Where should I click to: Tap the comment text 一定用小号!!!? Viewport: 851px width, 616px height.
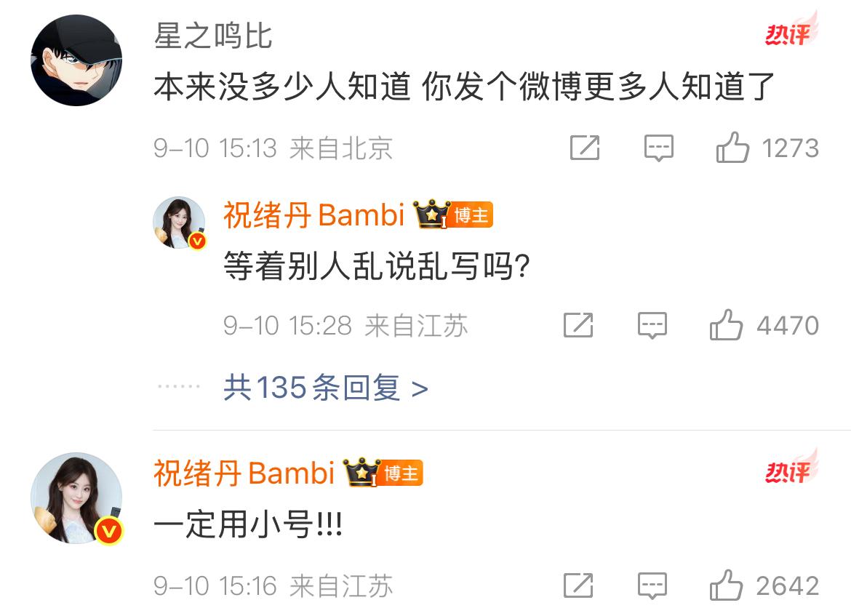tap(248, 525)
